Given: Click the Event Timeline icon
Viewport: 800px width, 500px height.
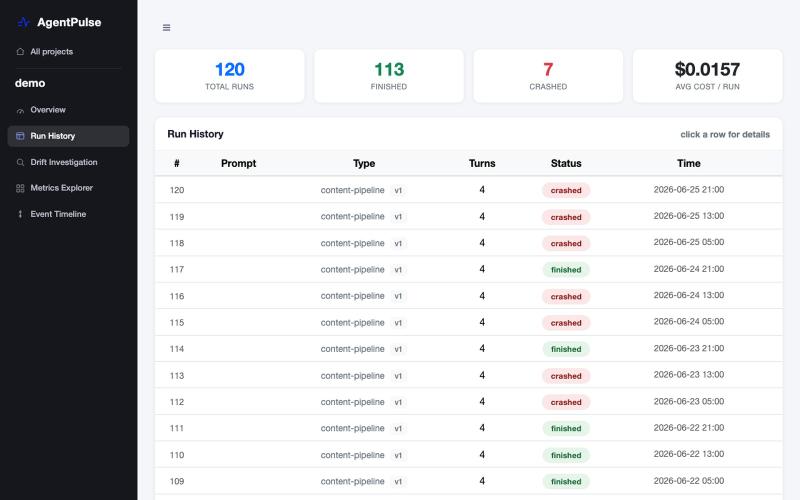Looking at the screenshot, I should point(20,214).
